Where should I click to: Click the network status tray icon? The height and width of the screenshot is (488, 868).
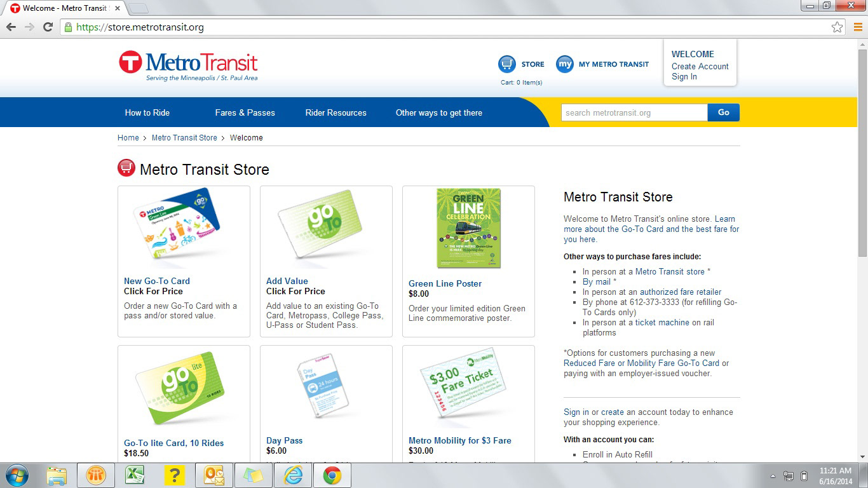[x=789, y=476]
